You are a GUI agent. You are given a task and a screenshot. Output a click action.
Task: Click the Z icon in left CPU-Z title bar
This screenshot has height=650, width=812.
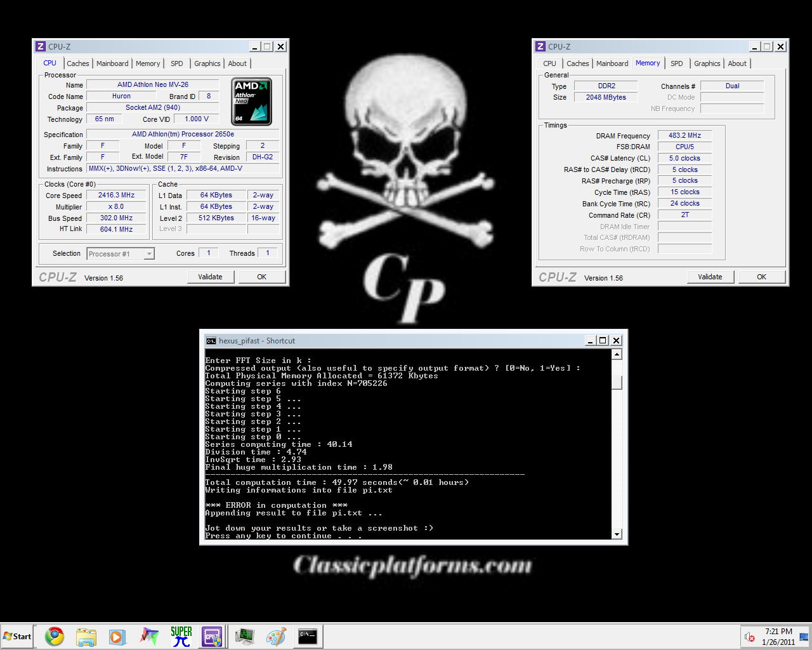[x=41, y=46]
